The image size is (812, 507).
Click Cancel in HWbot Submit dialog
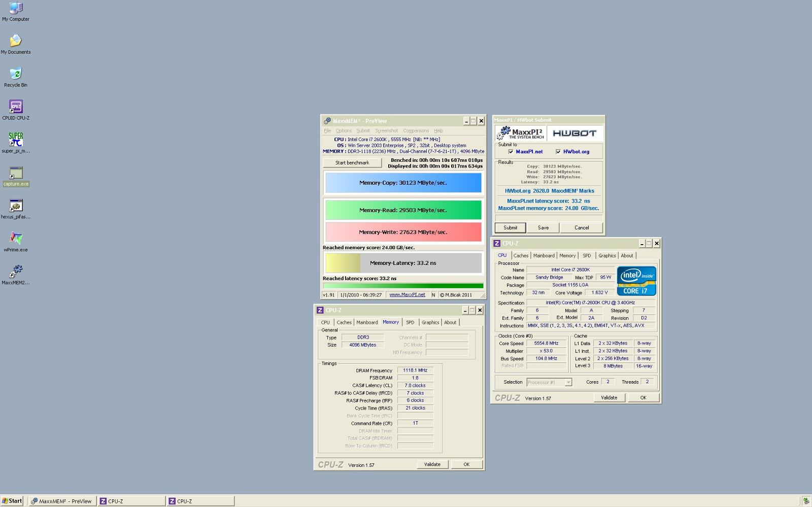[582, 228]
